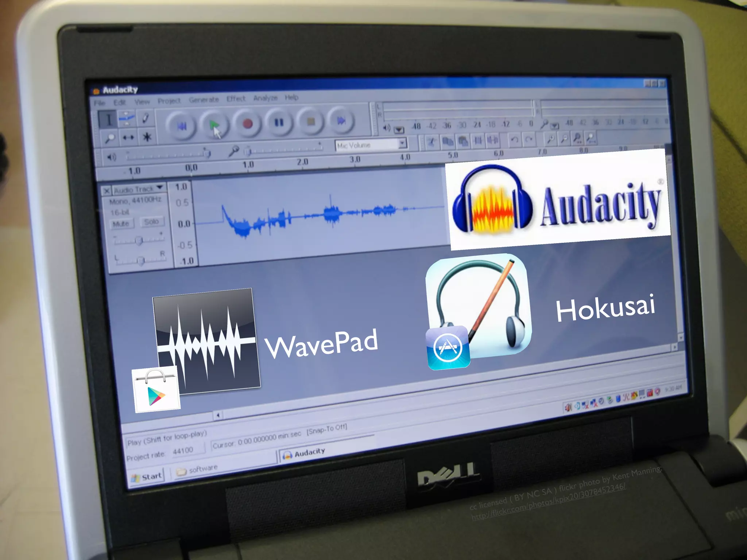Viewport: 747px width, 560px height.
Task: Skip to start with rewind button
Action: click(181, 126)
